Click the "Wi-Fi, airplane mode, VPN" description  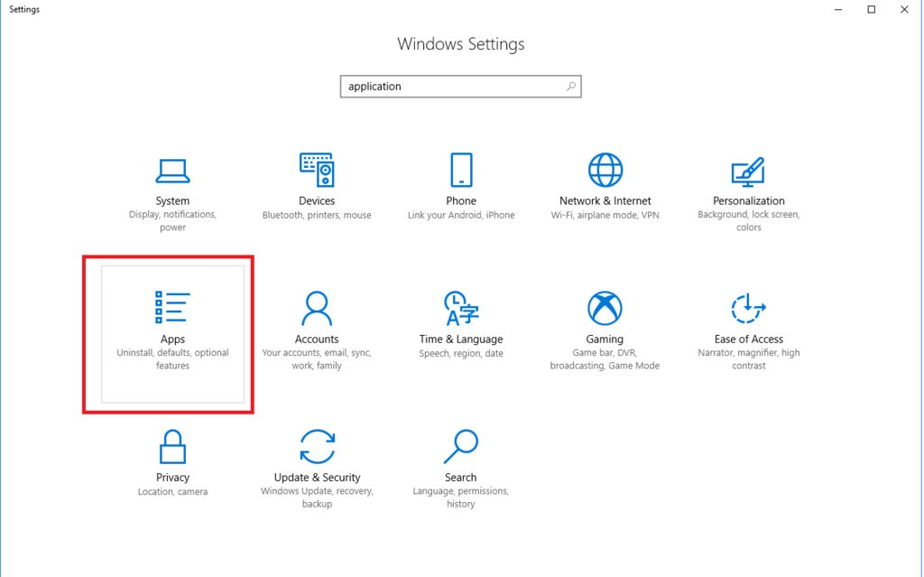605,215
